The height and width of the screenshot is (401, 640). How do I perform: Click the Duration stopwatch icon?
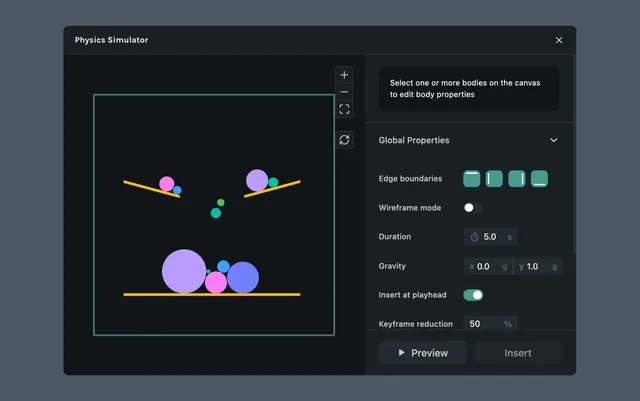point(474,237)
